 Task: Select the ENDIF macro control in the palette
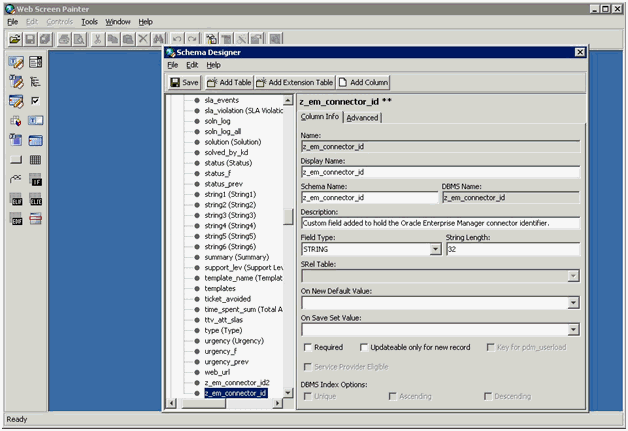(x=16, y=219)
